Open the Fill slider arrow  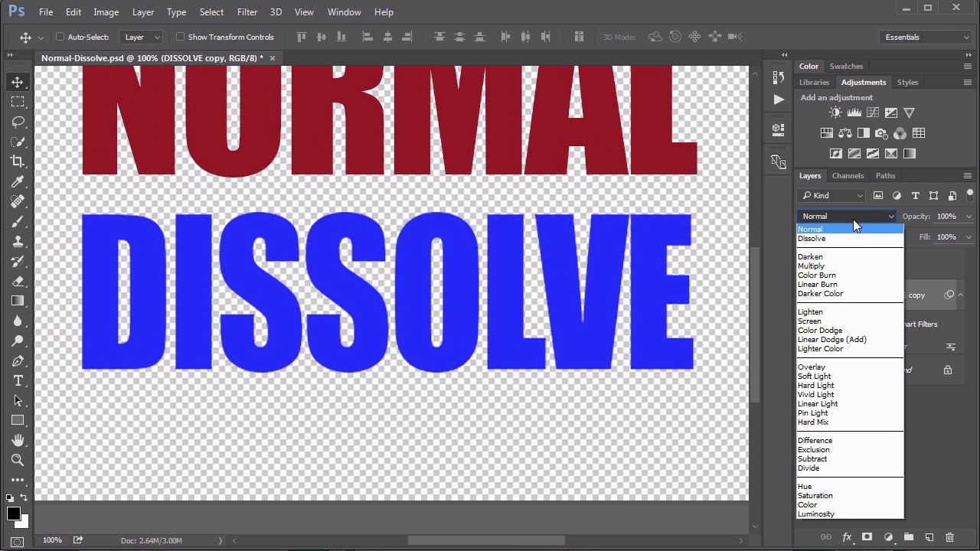969,237
